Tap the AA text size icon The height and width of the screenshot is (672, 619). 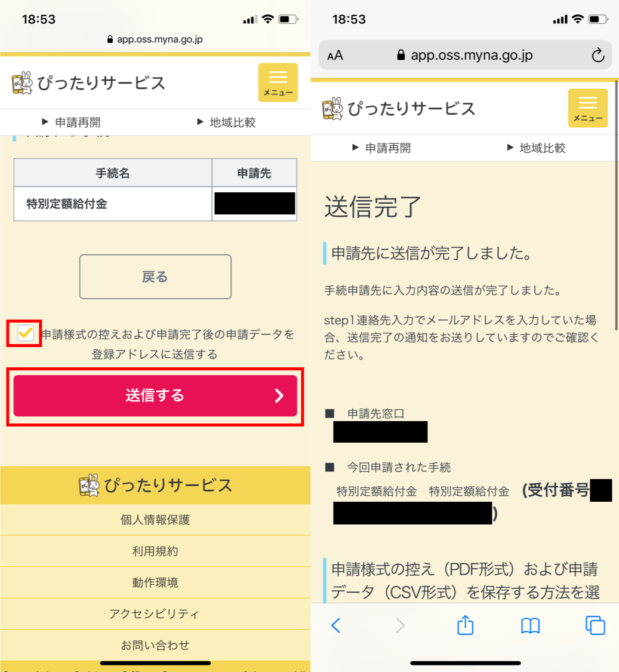335,56
